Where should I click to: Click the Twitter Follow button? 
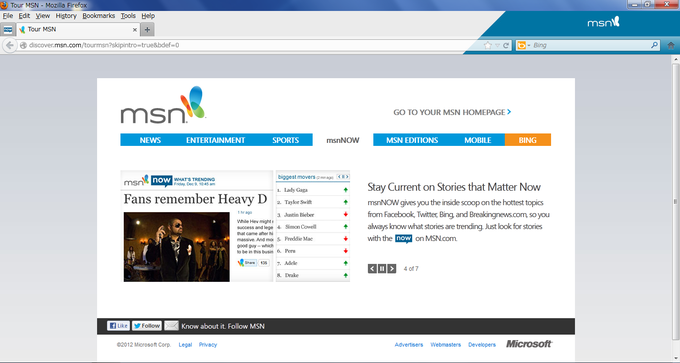[x=147, y=326]
